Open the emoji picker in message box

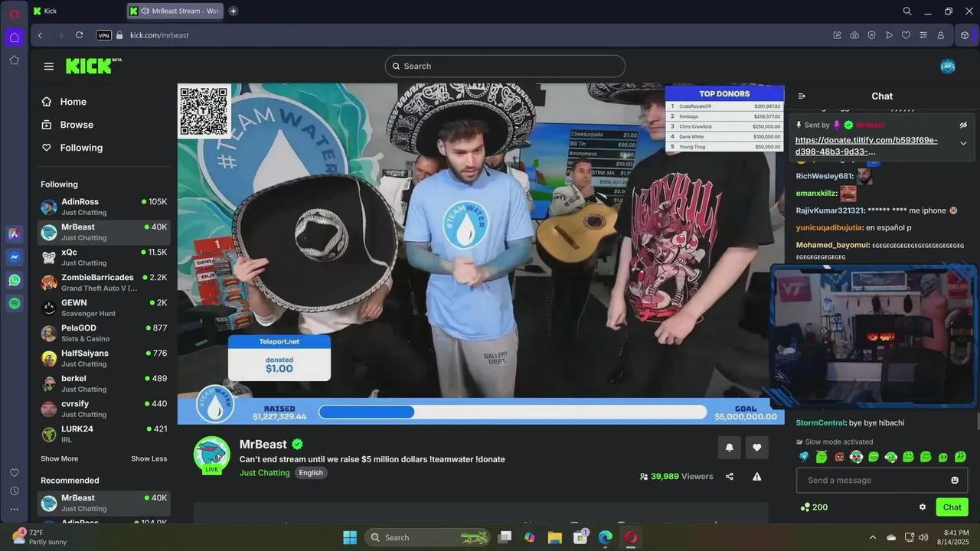[955, 480]
